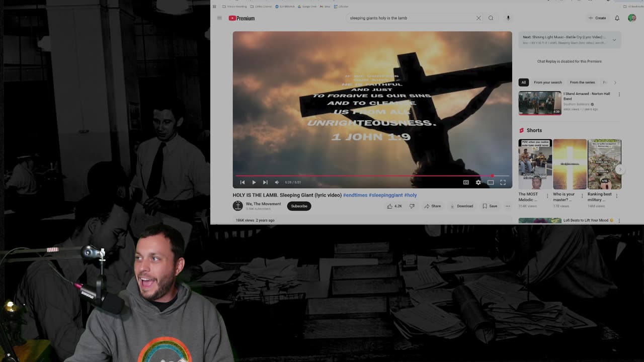Screen dimensions: 644x362
Task: Show more filter chips with arrow
Action: pos(615,82)
